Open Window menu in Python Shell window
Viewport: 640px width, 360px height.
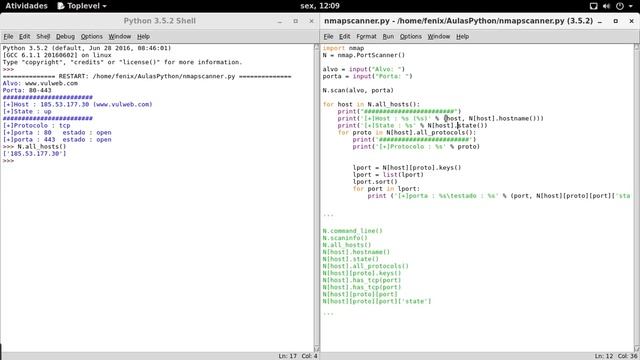point(120,36)
